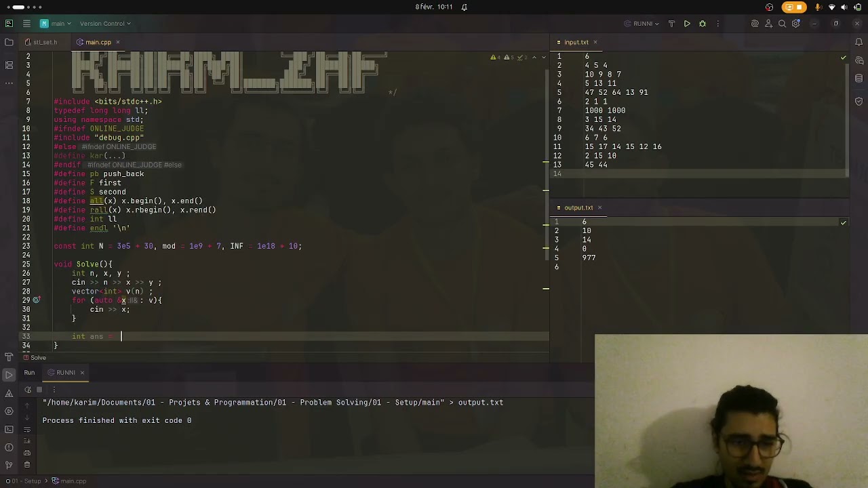The height and width of the screenshot is (488, 868).
Task: Open Problems tool window icon
Action: point(9,447)
